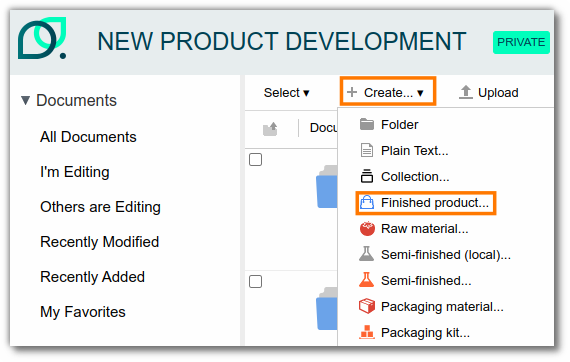Click the Upload button
Screen dimensions: 570x362
(488, 93)
